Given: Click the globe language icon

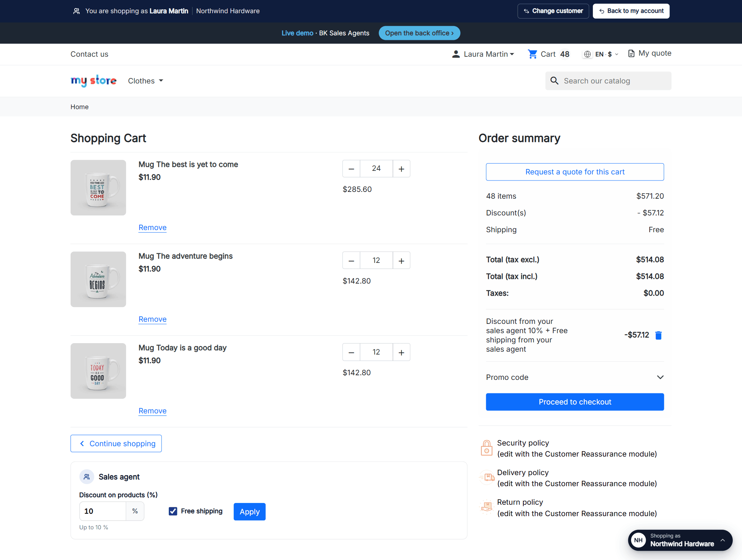Looking at the screenshot, I should pyautogui.click(x=587, y=54).
